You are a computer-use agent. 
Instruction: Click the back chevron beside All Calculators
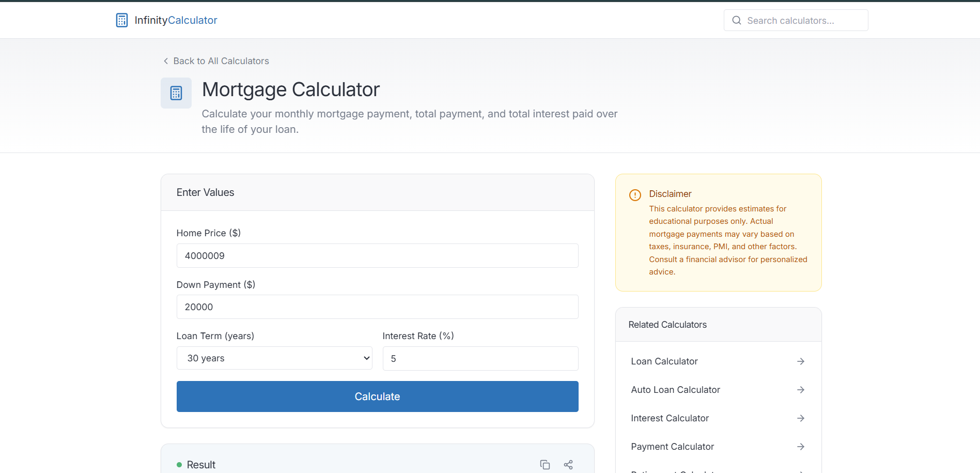coord(165,60)
